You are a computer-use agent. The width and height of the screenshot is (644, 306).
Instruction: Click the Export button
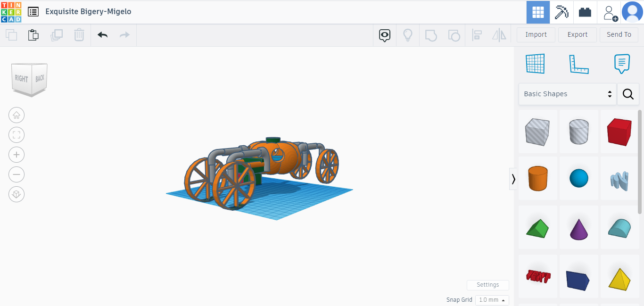[x=577, y=34]
